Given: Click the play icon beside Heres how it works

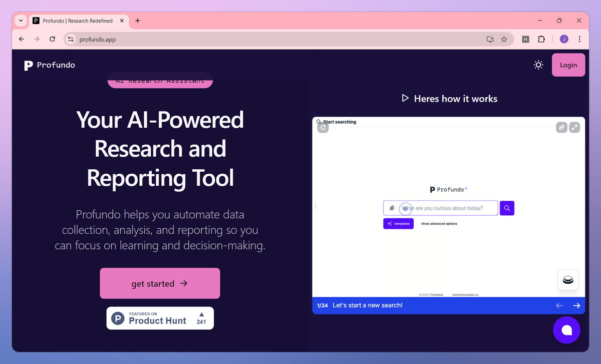Looking at the screenshot, I should tap(405, 99).
